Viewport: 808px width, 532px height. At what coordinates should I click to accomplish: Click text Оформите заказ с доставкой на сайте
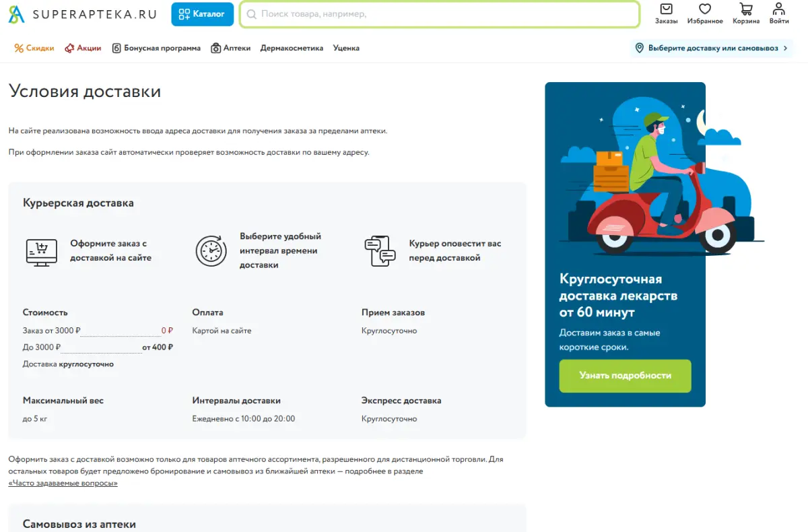[x=111, y=251]
